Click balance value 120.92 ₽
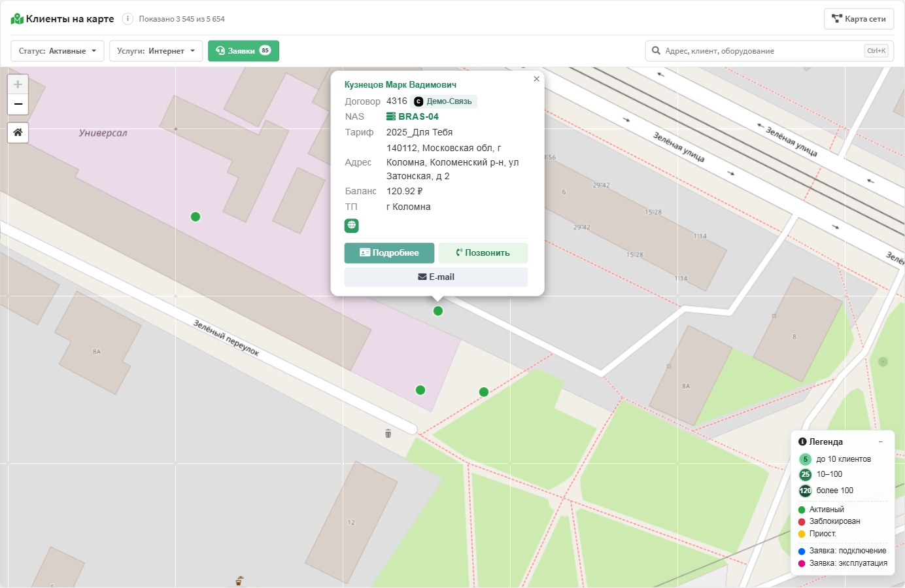Image resolution: width=905 pixels, height=588 pixels. [x=405, y=191]
